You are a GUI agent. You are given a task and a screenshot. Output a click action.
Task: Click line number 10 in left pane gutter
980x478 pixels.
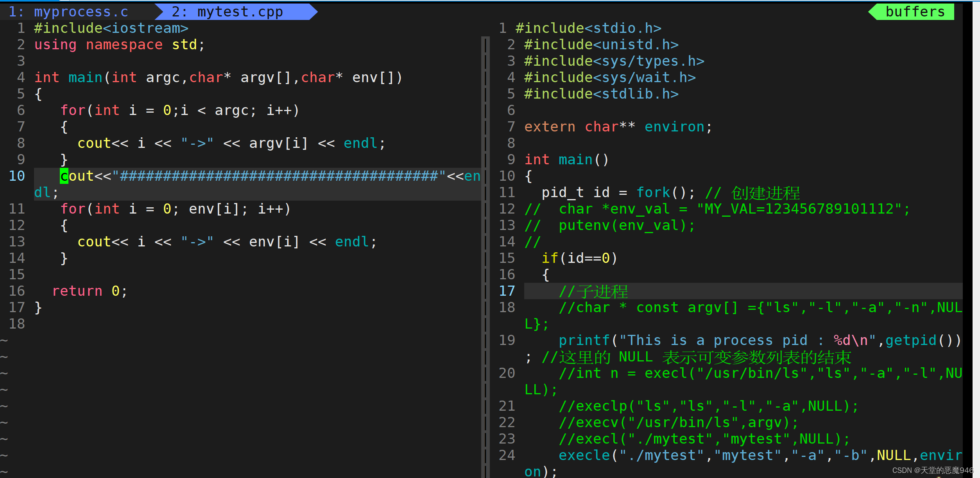pos(17,176)
